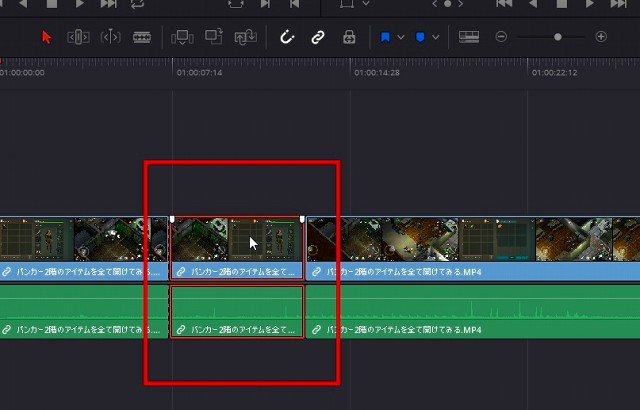Image resolution: width=640 pixels, height=410 pixels.
Task: Toggle linked selection chain icon
Action: (x=318, y=37)
